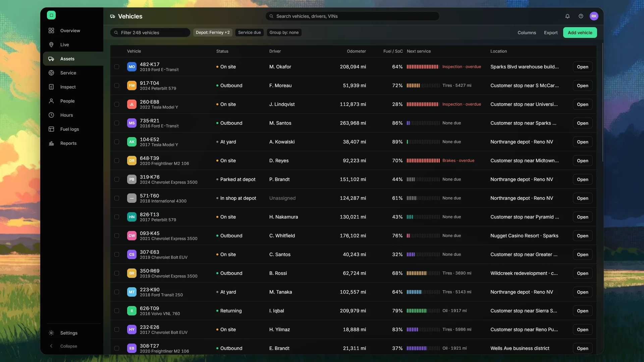Screen dimensions: 644x362
Task: Open vehicle 104·E52 with its Open button
Action: click(x=583, y=142)
